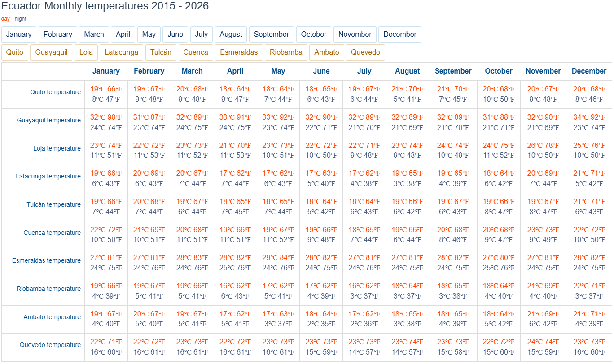Open the Quevedo city button

click(365, 52)
